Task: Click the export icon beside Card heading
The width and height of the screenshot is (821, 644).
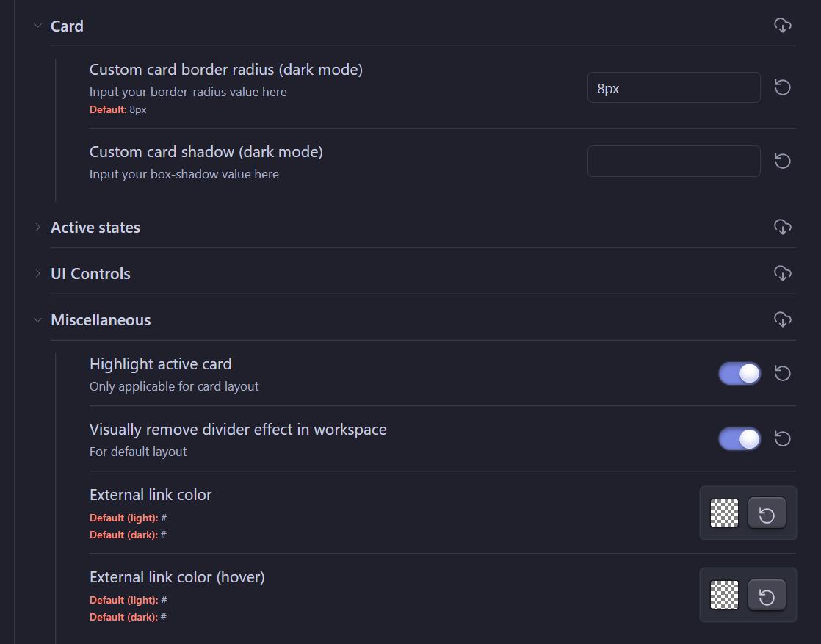Action: coord(782,25)
